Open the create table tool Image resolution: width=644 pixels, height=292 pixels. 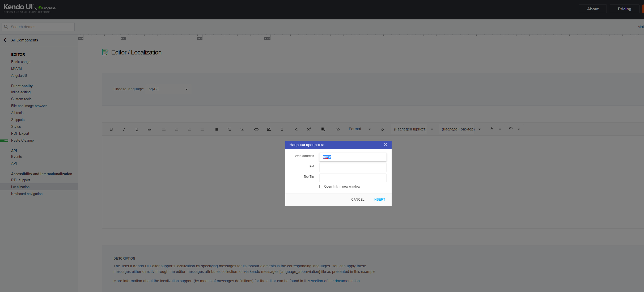click(323, 129)
